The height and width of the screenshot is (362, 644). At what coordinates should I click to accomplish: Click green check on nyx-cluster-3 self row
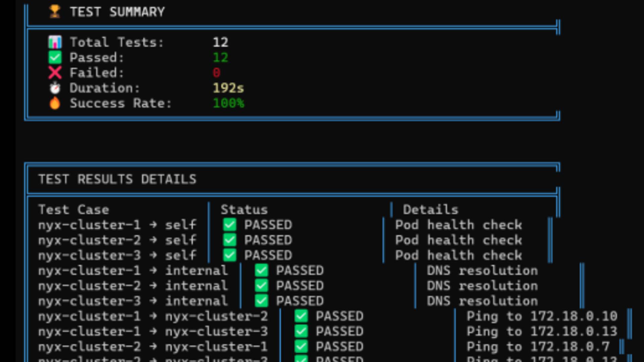pos(230,255)
